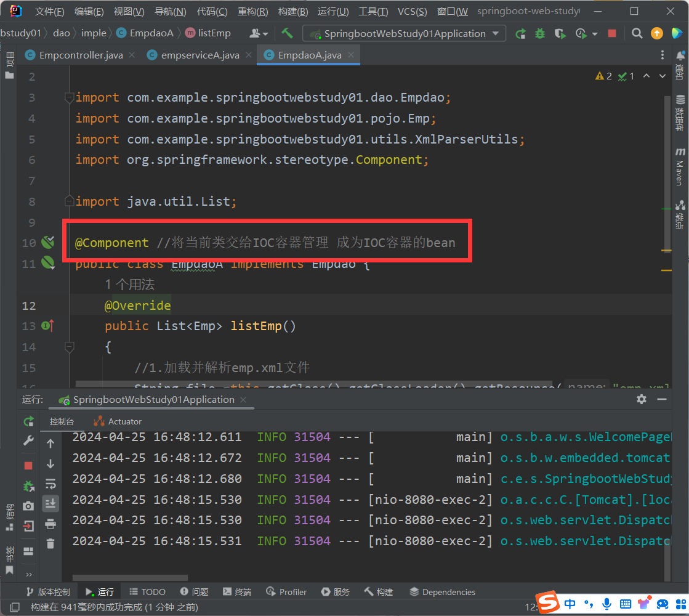Expand the hidden run toolbar actions chevron
The image size is (689, 616).
click(28, 574)
